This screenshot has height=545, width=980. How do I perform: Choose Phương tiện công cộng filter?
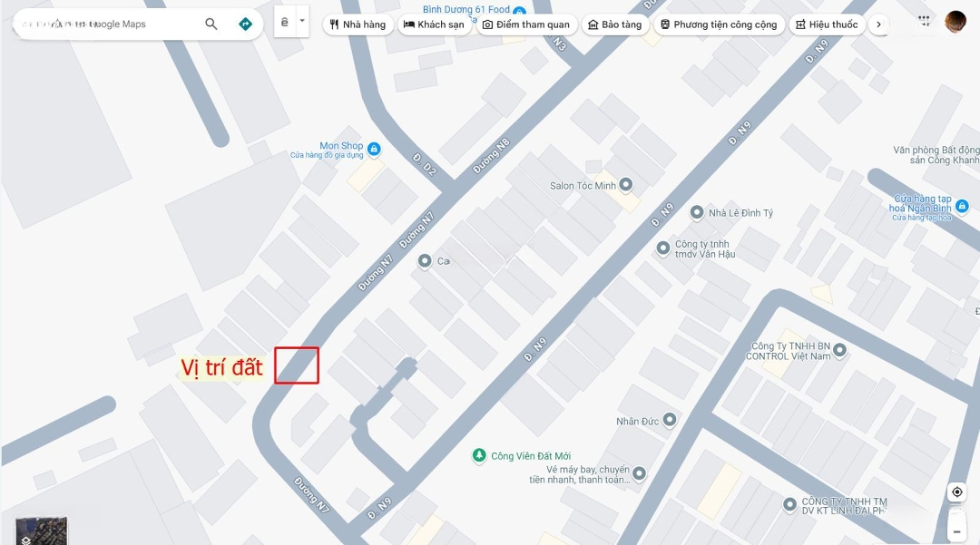pyautogui.click(x=719, y=24)
